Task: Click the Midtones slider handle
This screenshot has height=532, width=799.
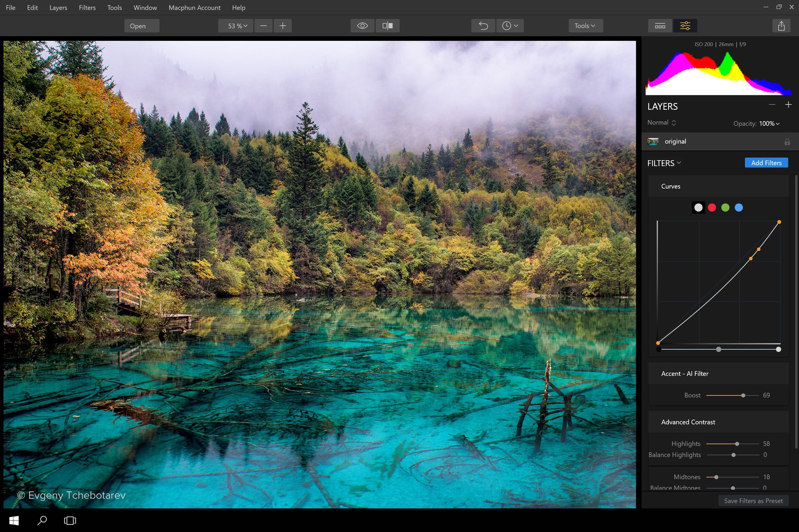Action: 716,477
